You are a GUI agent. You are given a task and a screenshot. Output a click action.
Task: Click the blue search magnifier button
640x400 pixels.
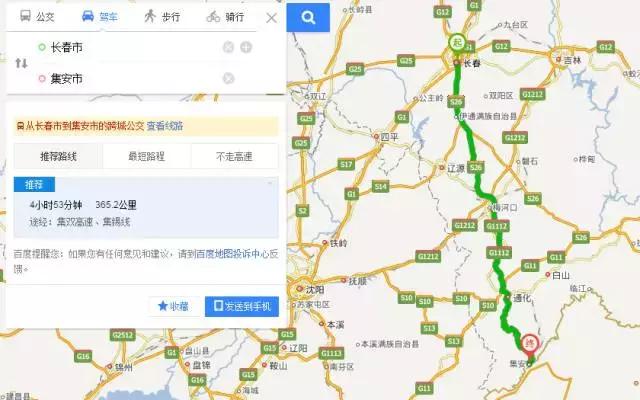tap(308, 17)
